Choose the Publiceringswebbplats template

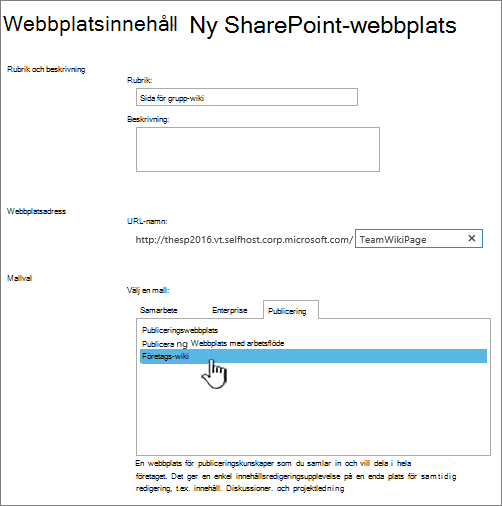coord(180,330)
